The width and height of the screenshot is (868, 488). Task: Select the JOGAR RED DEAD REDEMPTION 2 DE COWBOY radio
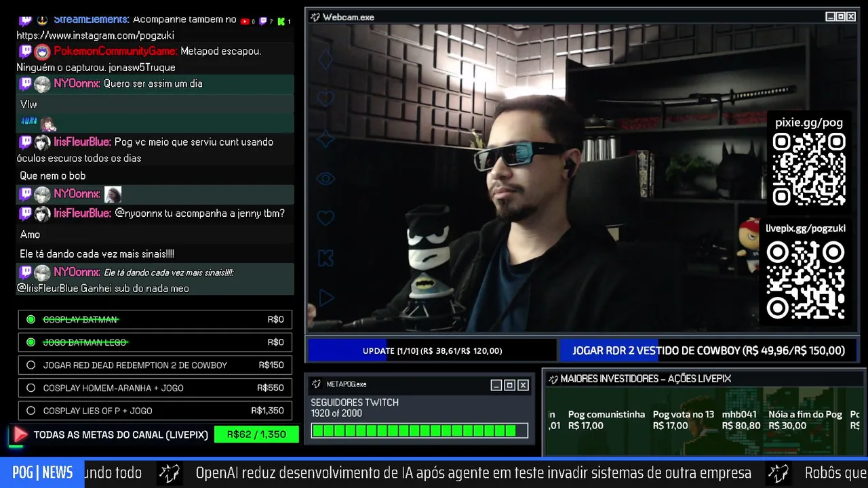pyautogui.click(x=31, y=365)
